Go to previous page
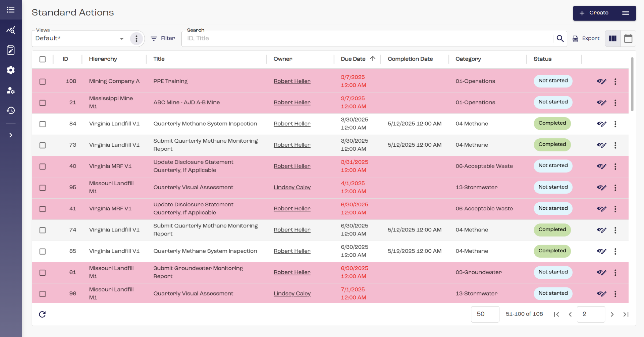 coord(570,314)
